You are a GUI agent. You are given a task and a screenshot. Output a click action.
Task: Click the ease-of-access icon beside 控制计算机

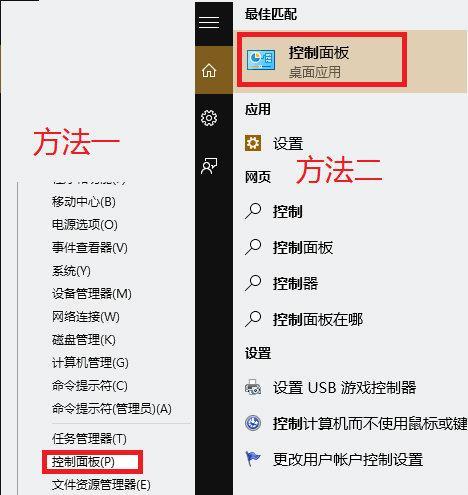253,423
